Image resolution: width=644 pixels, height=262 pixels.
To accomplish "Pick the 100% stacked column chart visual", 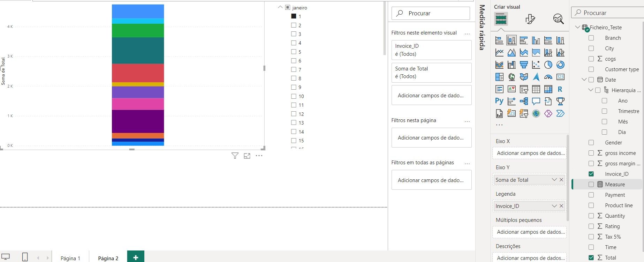I will point(560,40).
